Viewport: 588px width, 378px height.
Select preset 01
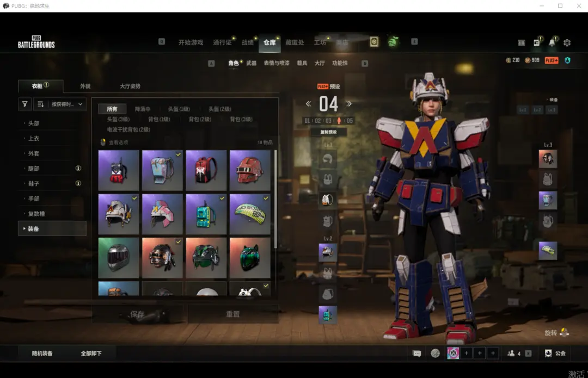tap(307, 121)
